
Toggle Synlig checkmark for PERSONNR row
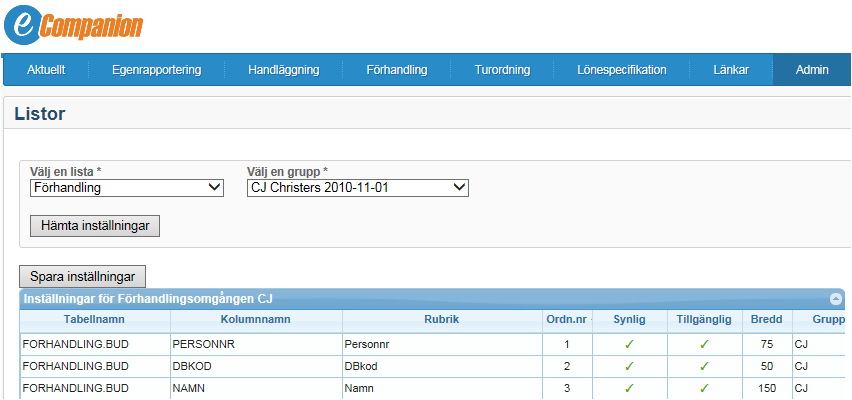click(x=629, y=344)
